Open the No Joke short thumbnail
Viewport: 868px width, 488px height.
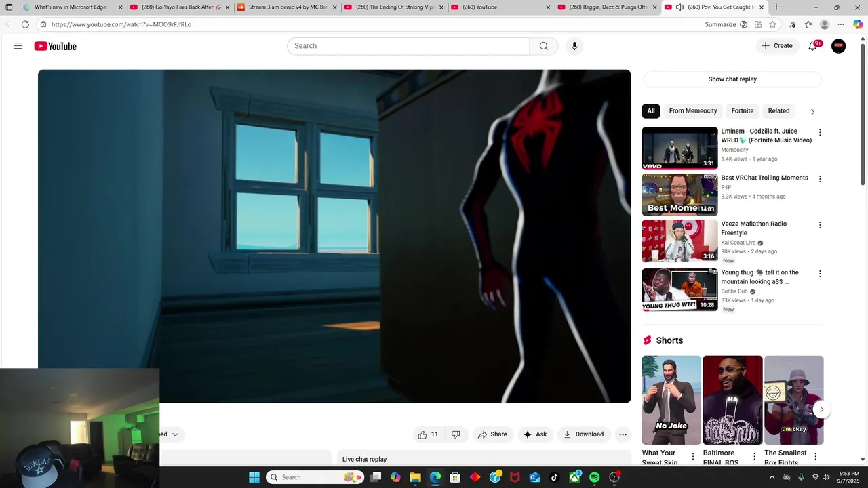[671, 400]
